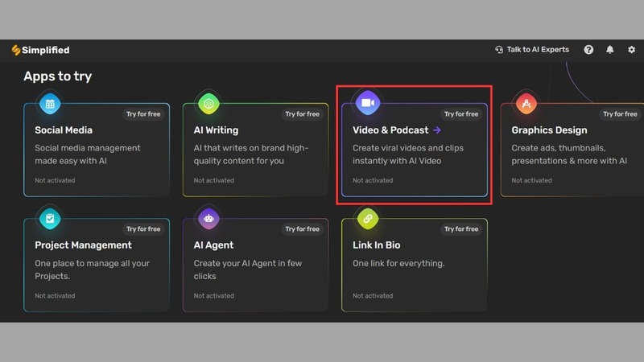Click the Video & Podcast camera icon

368,103
